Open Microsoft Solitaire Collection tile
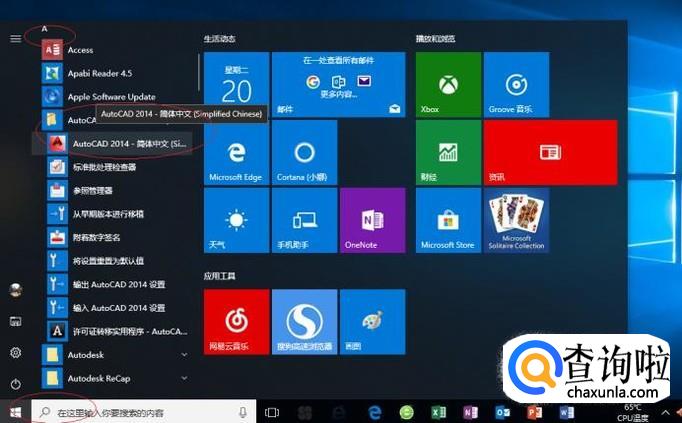Image resolution: width=682 pixels, height=423 pixels. (516, 220)
